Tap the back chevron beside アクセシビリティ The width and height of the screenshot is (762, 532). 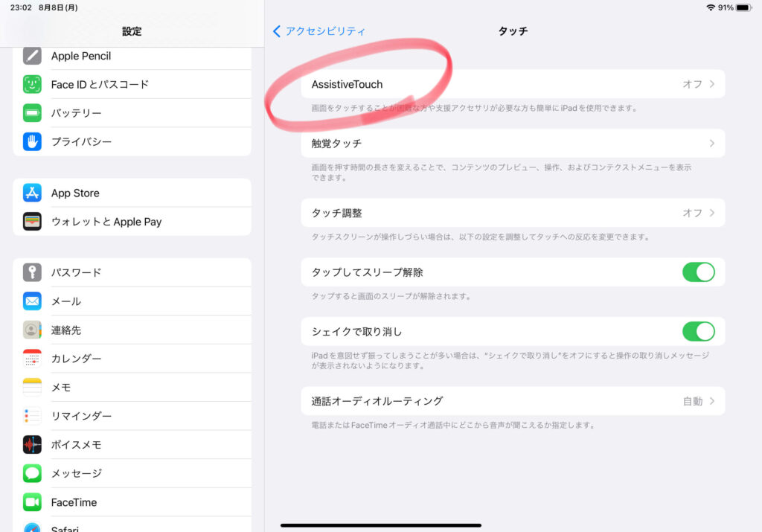(x=277, y=31)
